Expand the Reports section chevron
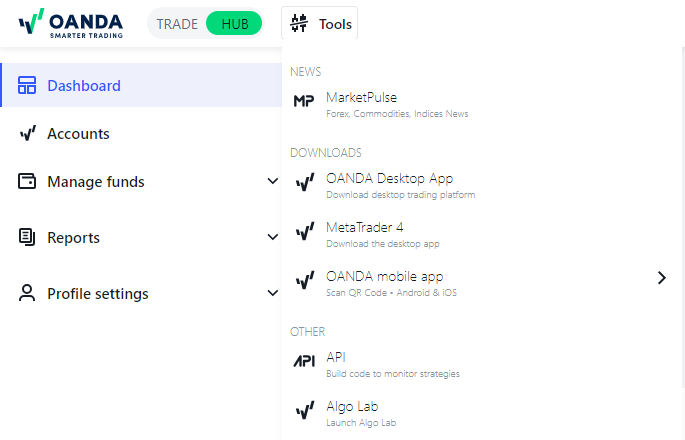Screen dimensions: 685x440 (x=273, y=237)
